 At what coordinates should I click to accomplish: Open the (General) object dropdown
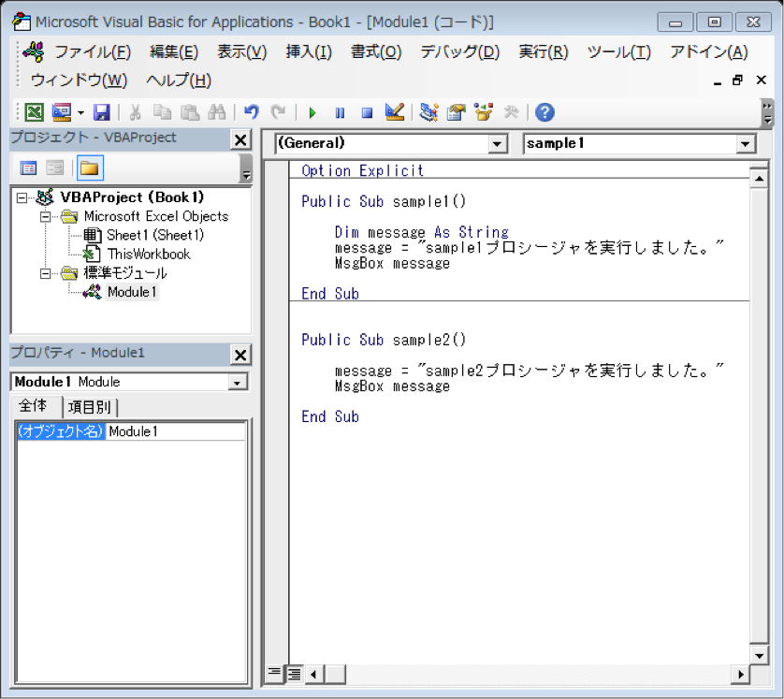tap(497, 144)
